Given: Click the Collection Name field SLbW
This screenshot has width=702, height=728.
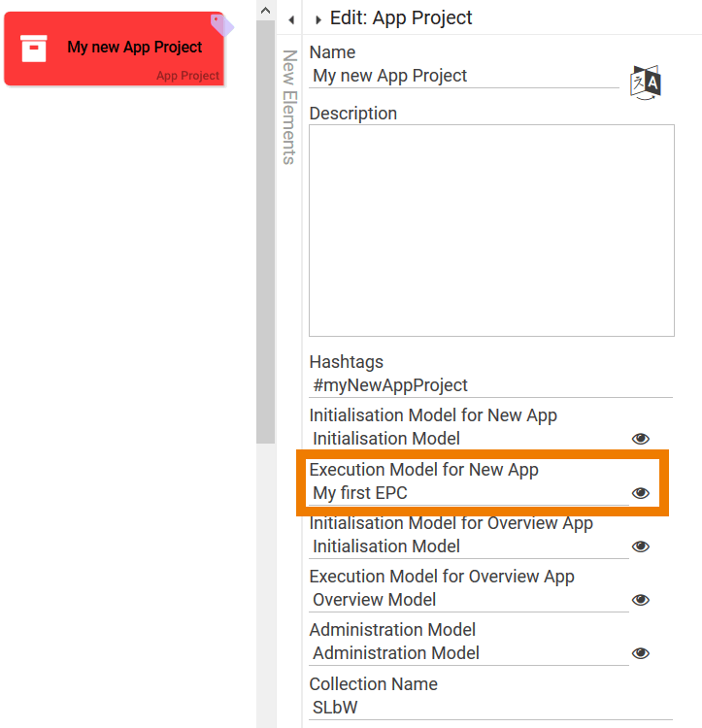Looking at the screenshot, I should pyautogui.click(x=490, y=708).
